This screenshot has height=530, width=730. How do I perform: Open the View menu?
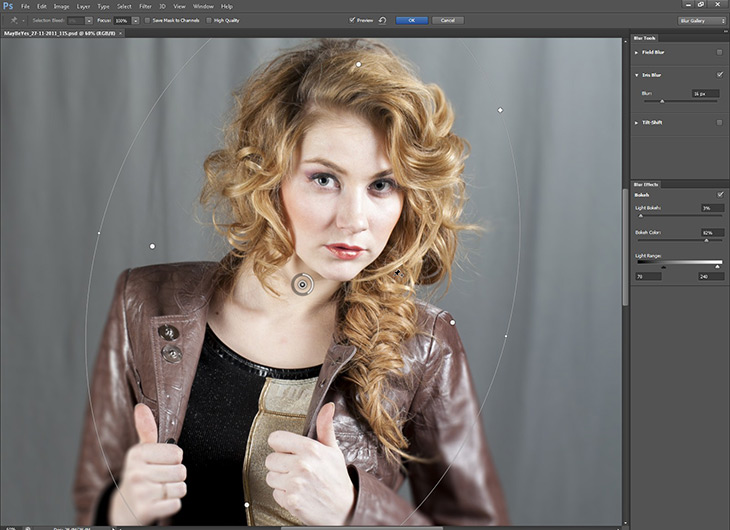click(x=179, y=7)
